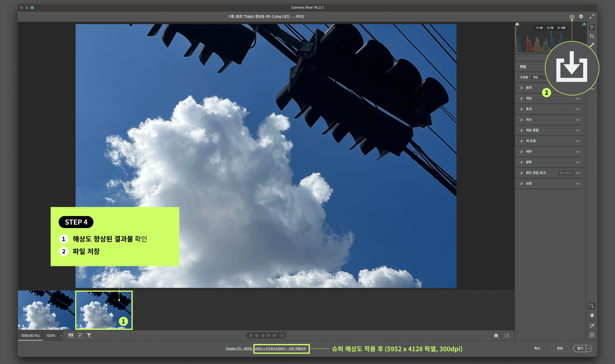Select the Zoom magnifier tool
Screen dimensions: 615x364
592,306
